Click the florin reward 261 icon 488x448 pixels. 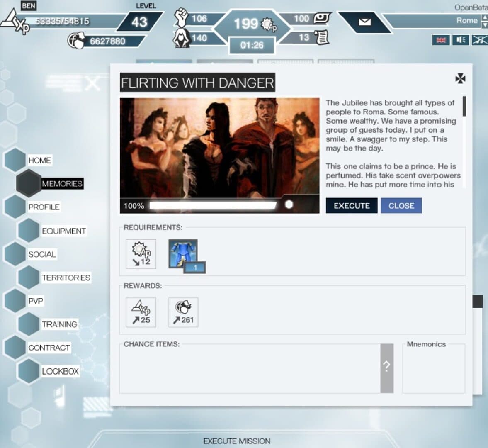[x=183, y=312]
